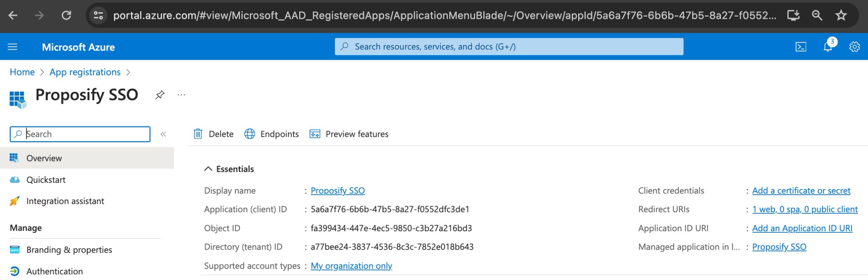Select the Object ID value
This screenshot has height=280, width=868.
(x=391, y=228)
